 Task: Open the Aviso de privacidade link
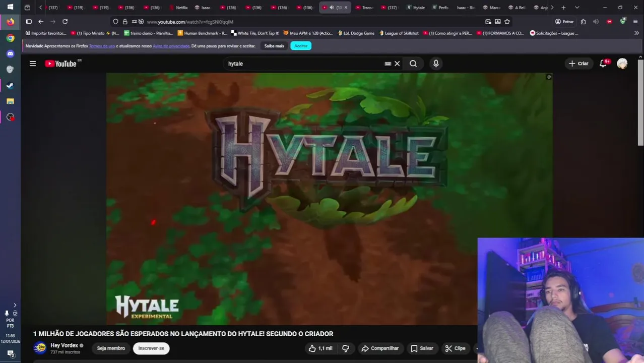tap(171, 46)
